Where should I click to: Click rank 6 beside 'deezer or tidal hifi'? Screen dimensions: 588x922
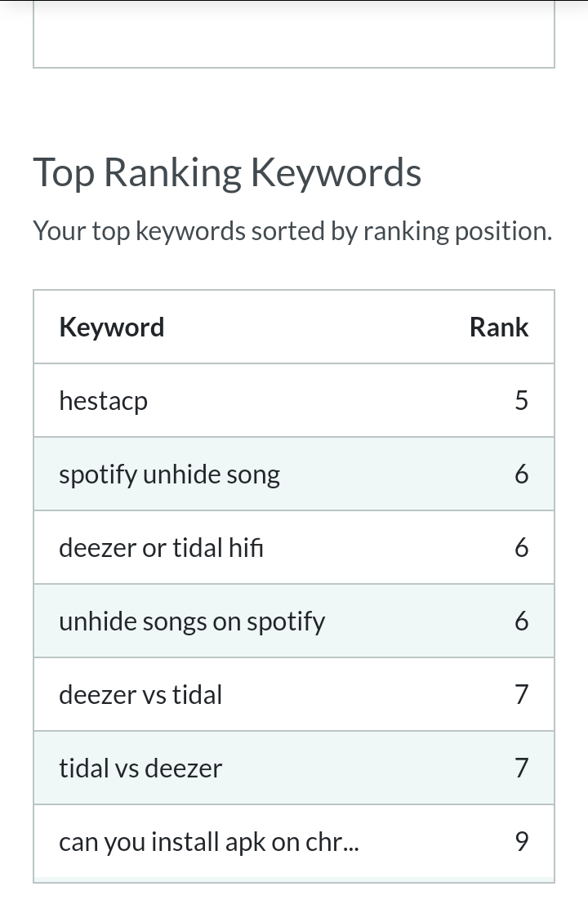(522, 548)
